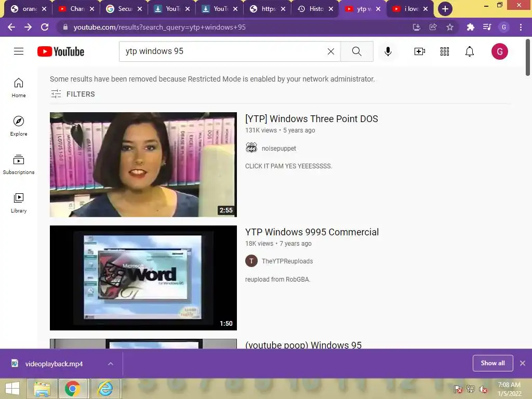Viewport: 532px width, 399px height.
Task: Open 'YTP Windows 9995 Commercial' title
Action: 312,232
